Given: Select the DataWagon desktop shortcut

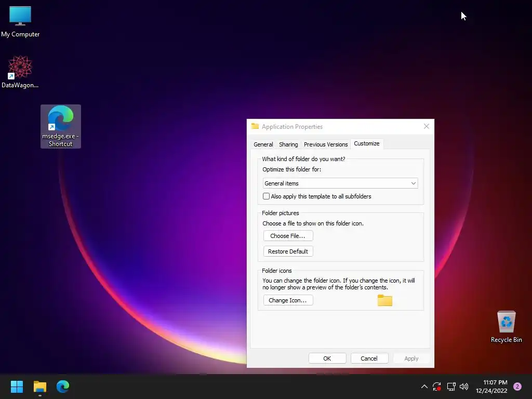Looking at the screenshot, I should [x=20, y=72].
